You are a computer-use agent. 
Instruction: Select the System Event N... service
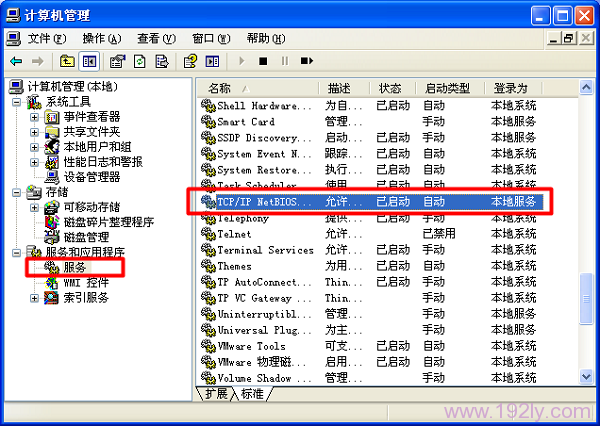(371, 154)
